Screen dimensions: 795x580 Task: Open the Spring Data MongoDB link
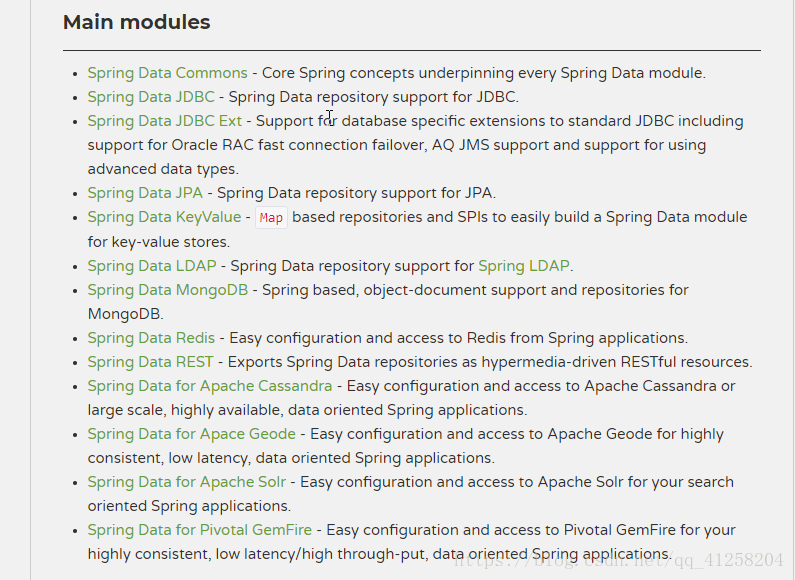coord(167,290)
